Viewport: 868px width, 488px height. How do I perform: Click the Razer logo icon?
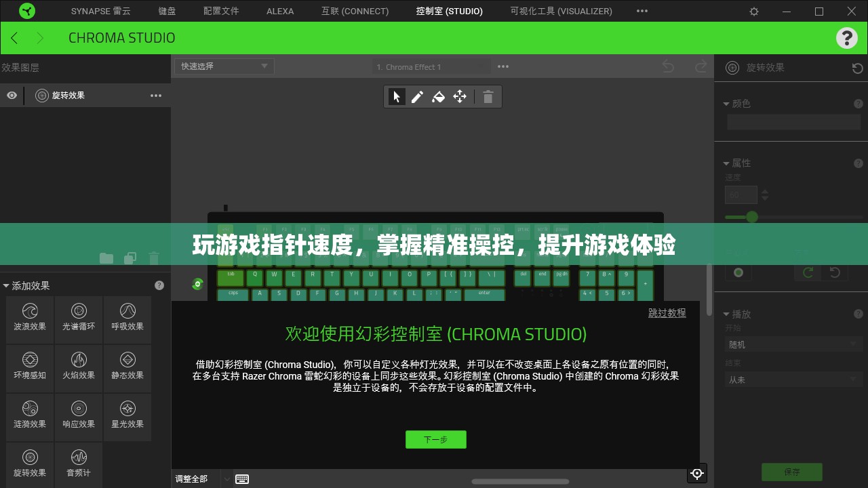point(27,11)
